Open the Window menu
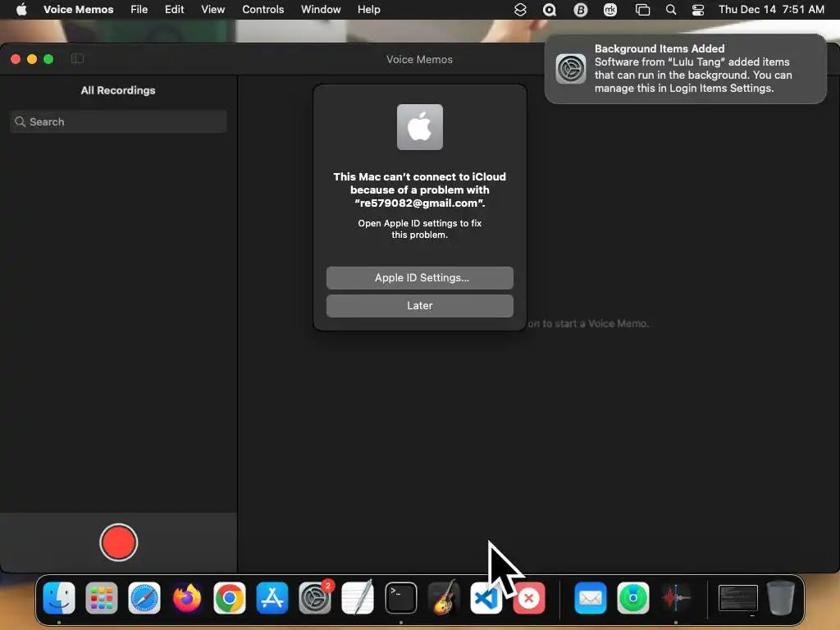This screenshot has width=840, height=630. pos(321,9)
